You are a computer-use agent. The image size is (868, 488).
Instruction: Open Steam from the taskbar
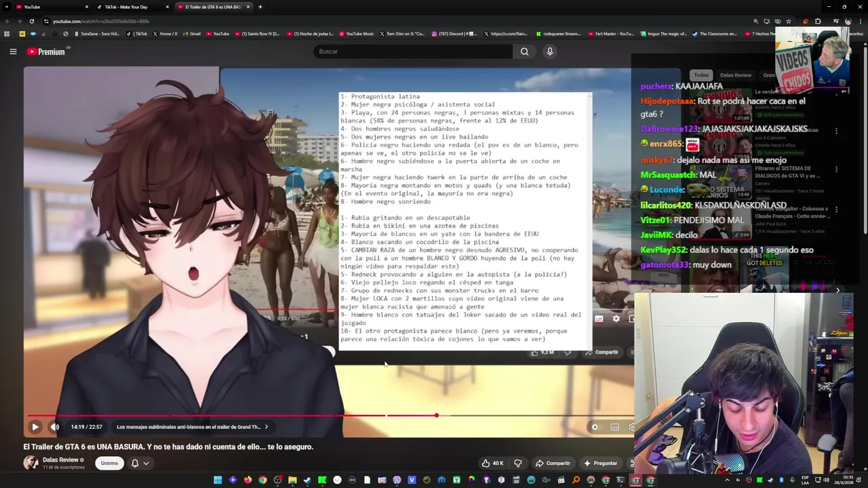307,480
